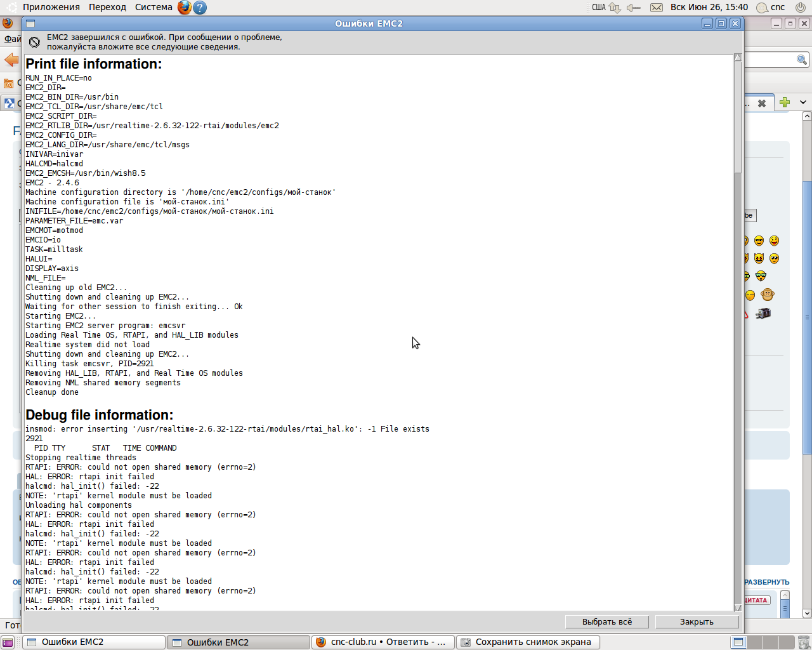Open the Переход menu

coord(107,8)
